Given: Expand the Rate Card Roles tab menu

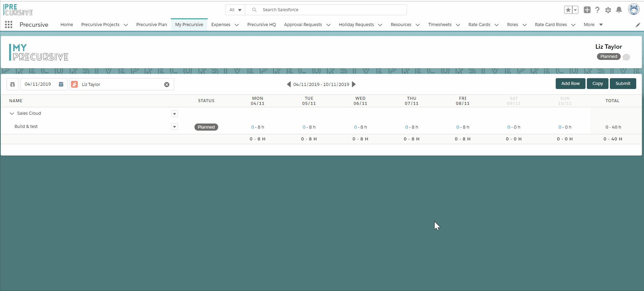Looking at the screenshot, I should coord(573,25).
